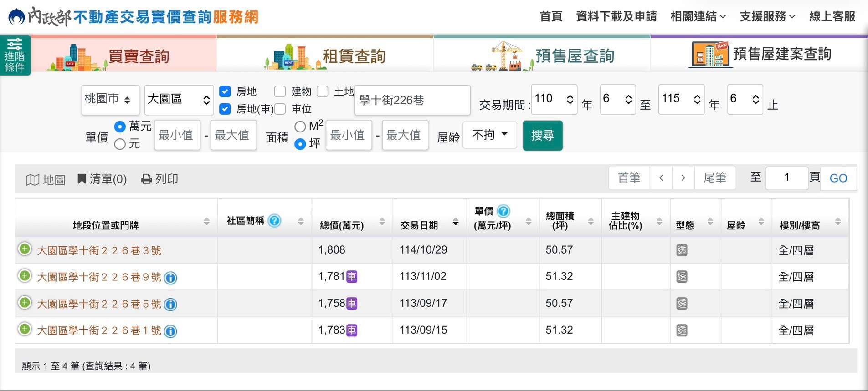Expand row details for 學十街226巷3號
Screen dimensions: 868x391
tap(25, 249)
